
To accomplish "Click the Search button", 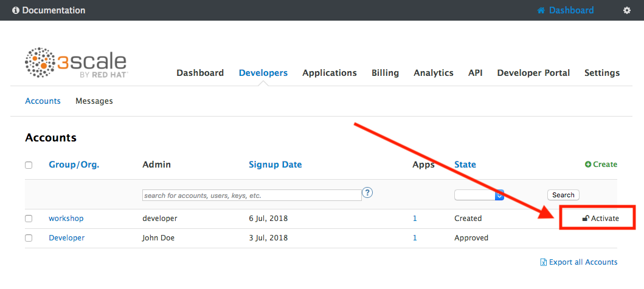I will 563,195.
